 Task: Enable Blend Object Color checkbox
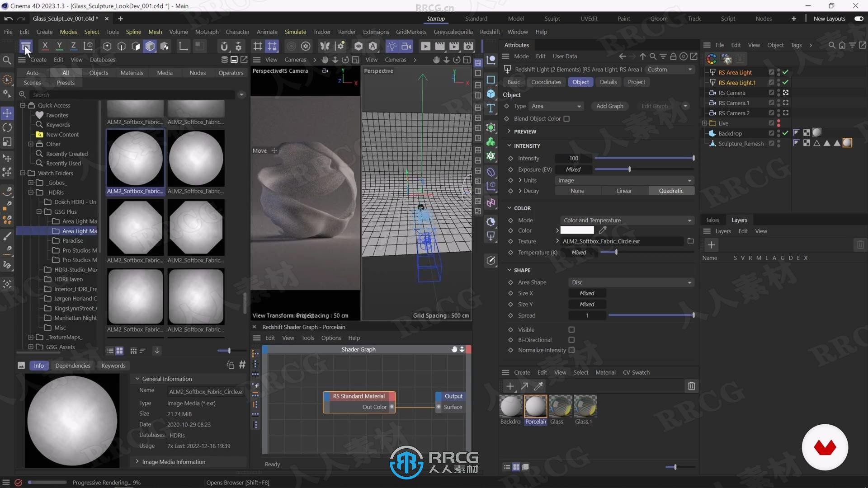pos(566,119)
